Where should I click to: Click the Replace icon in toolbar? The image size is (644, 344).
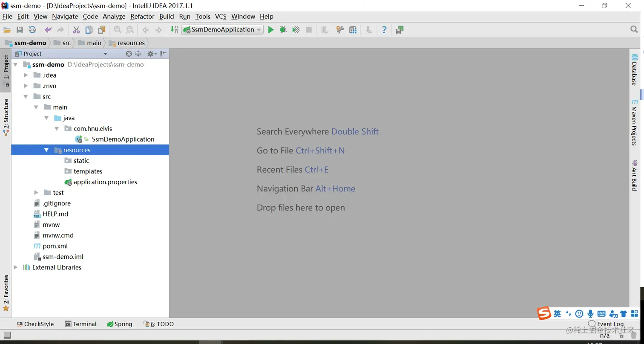pos(130,30)
